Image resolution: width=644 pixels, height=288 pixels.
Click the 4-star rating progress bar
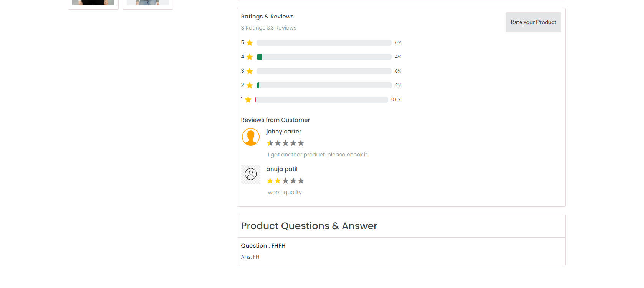(x=324, y=57)
